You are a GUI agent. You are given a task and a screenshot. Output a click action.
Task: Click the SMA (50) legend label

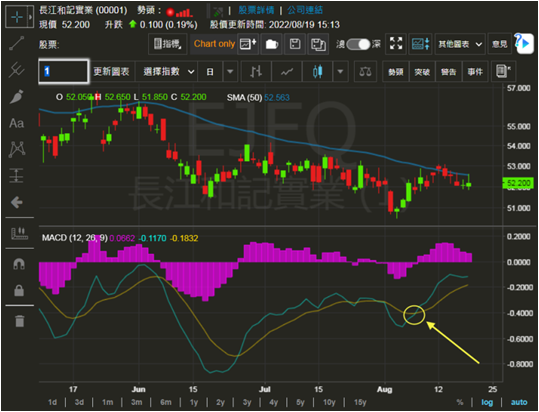(x=244, y=98)
